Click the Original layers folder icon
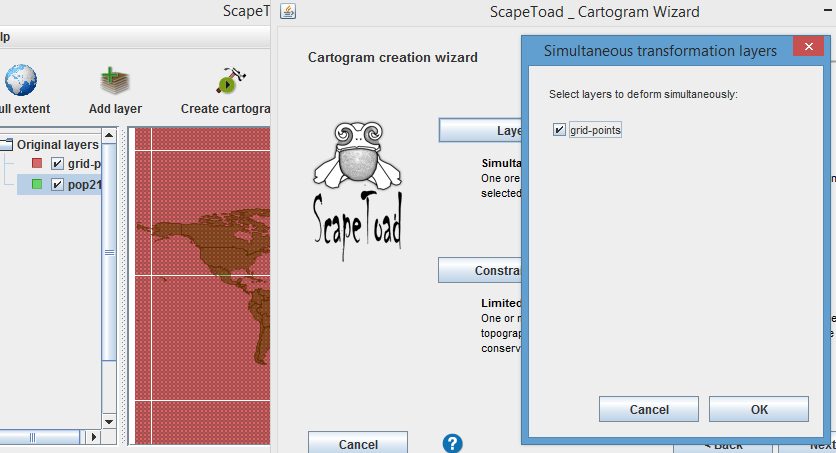Viewport: 836px width, 453px height. tap(6, 144)
